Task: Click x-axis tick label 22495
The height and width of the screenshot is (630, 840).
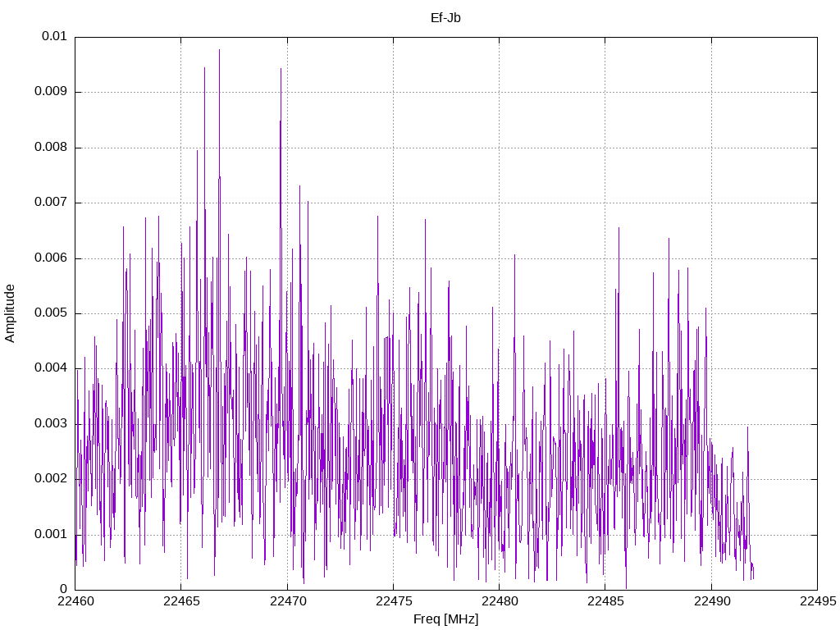Action: pos(818,601)
